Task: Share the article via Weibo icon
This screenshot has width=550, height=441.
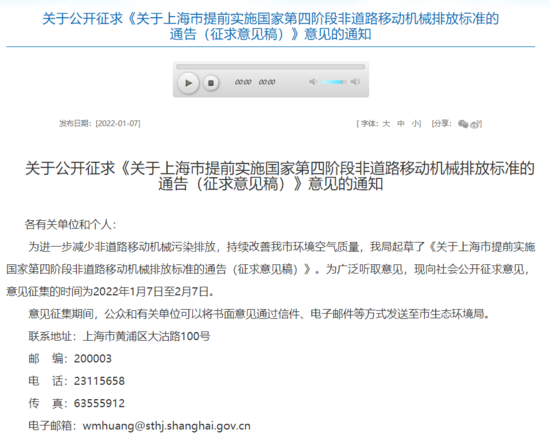Action: (475, 124)
